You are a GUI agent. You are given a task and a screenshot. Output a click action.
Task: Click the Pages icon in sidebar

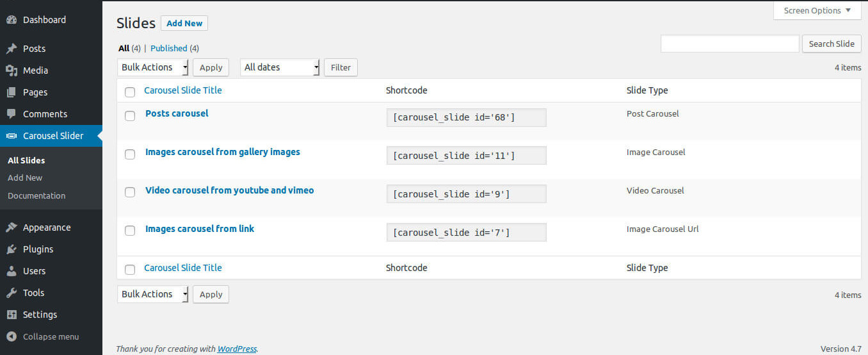tap(12, 92)
